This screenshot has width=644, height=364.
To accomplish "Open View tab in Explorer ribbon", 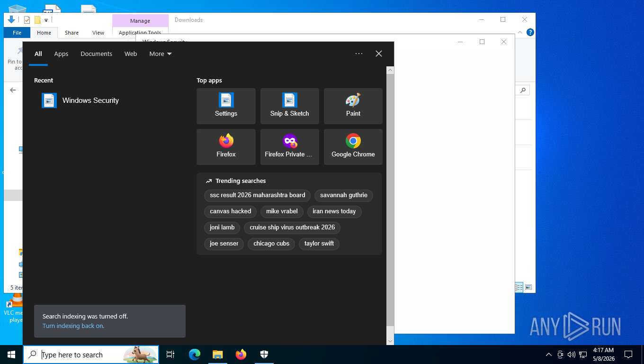I will pyautogui.click(x=98, y=33).
